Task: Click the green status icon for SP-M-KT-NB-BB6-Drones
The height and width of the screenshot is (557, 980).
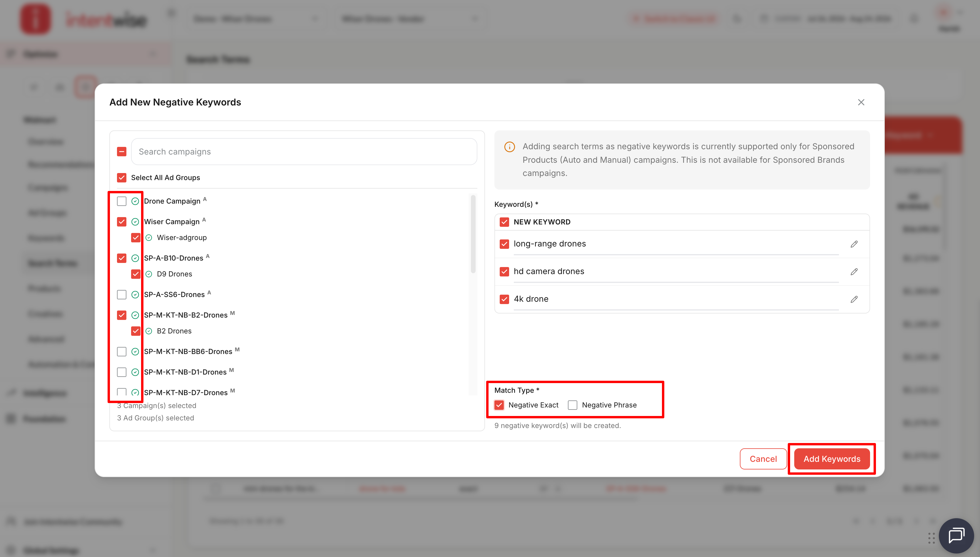Action: 135,352
